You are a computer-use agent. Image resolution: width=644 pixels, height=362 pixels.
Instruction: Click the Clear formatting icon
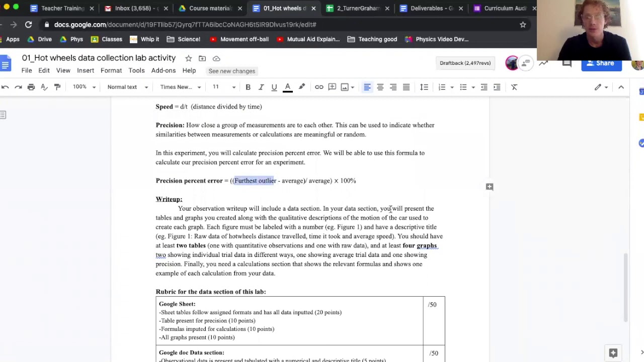(x=514, y=87)
